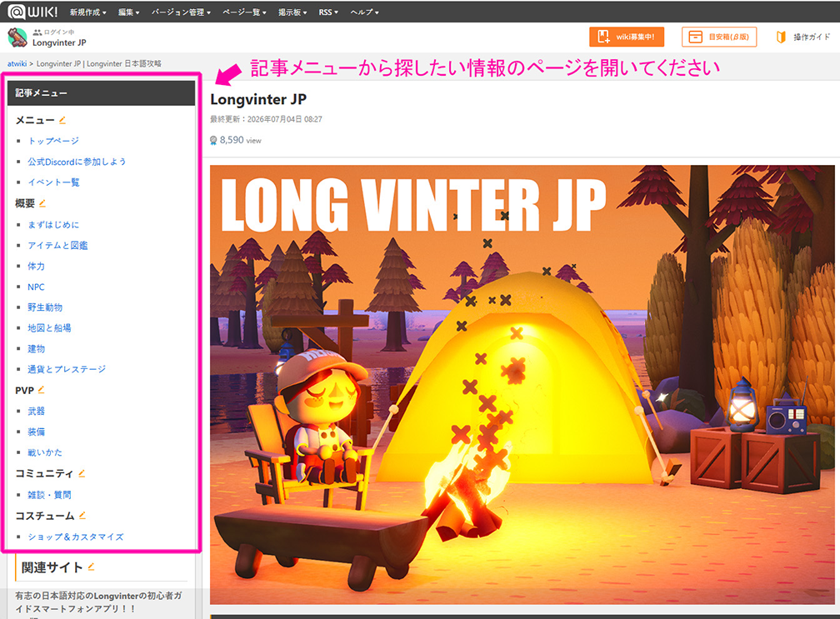Open the まずはじめに page link
Image resolution: width=840 pixels, height=619 pixels.
(53, 224)
